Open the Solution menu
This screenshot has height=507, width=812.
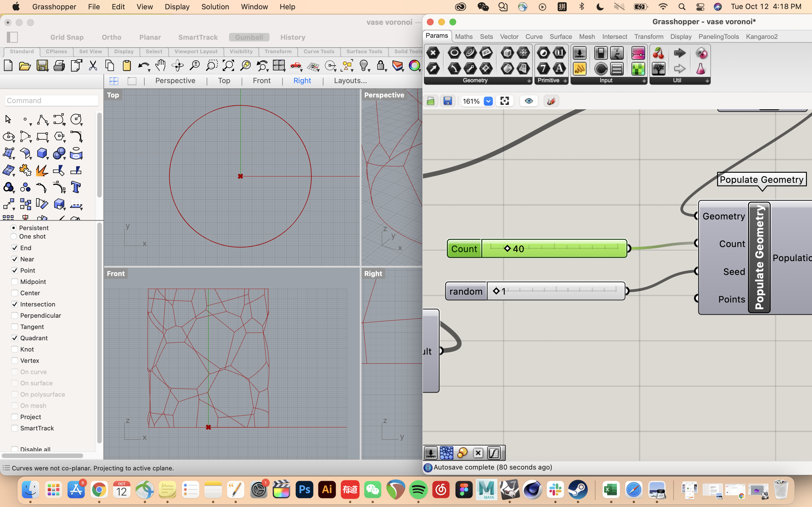(215, 7)
